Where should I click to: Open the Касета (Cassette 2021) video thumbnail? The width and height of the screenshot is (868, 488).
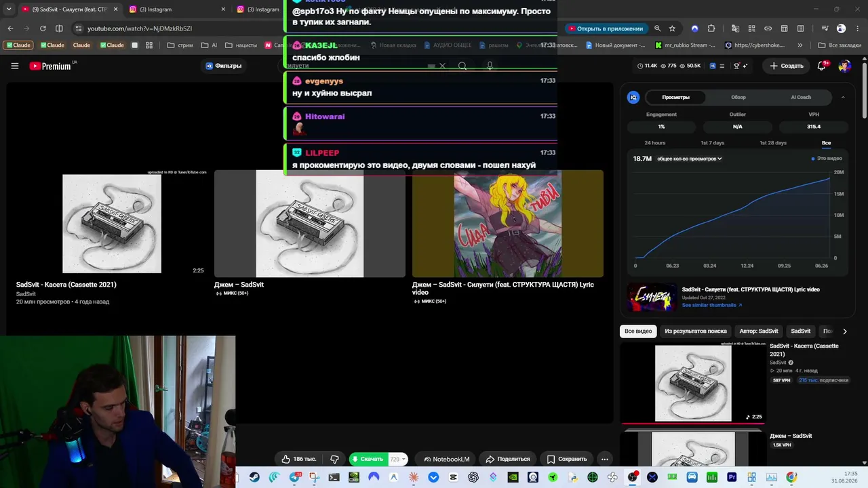112,224
